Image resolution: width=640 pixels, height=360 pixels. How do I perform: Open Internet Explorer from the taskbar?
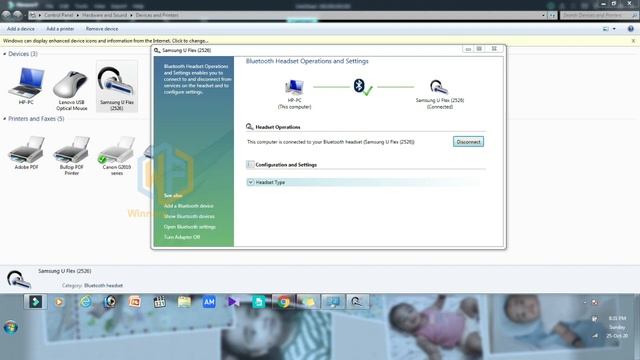point(85,302)
